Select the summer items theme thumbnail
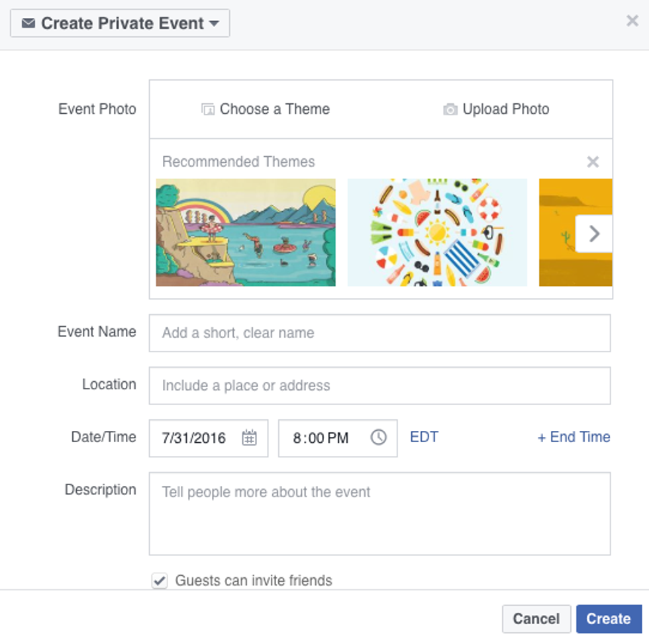649x644 pixels. pyautogui.click(x=437, y=232)
